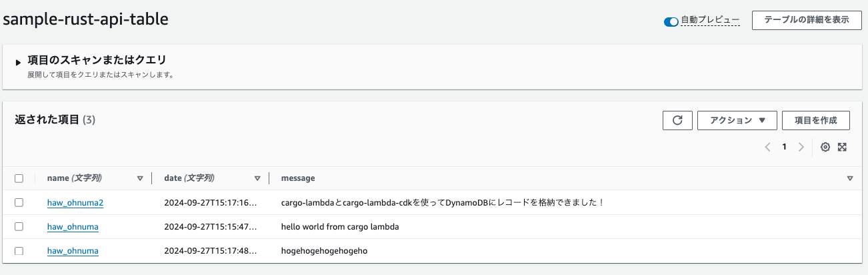This screenshot has width=868, height=275.
Task: Go to the next page arrow
Action: [x=801, y=147]
